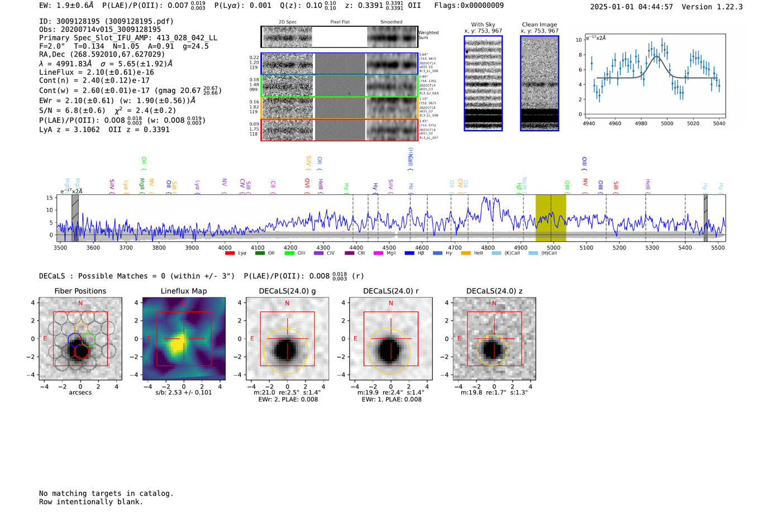Screen dimensions: 782x532
Task: Click the Hγ legend swatch
Action: 437,253
